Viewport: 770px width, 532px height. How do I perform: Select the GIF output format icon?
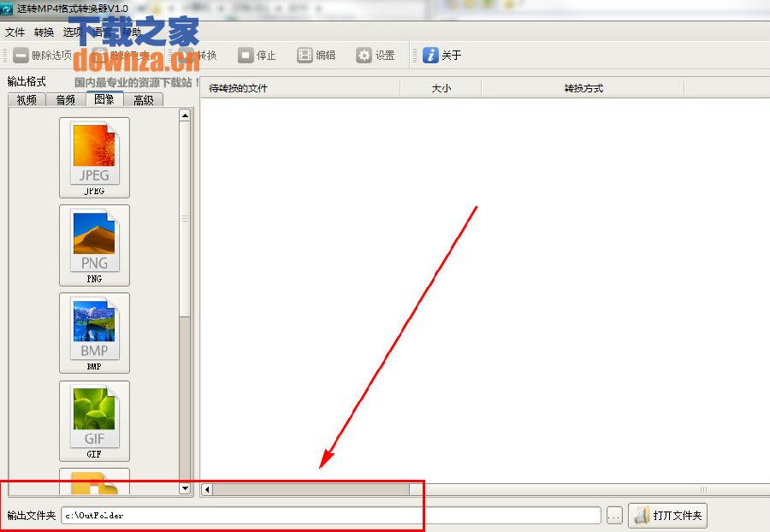pyautogui.click(x=94, y=421)
